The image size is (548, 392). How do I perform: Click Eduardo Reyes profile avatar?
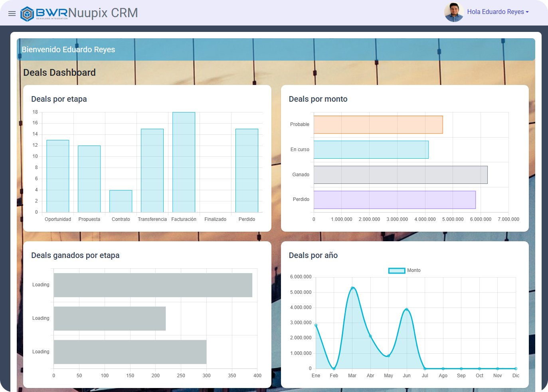click(x=454, y=12)
